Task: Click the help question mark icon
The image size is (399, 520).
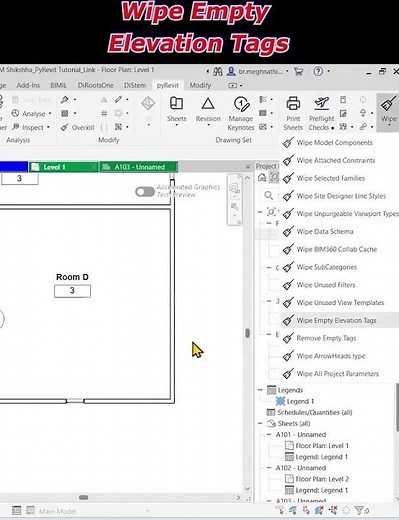Action: pyautogui.click(x=318, y=71)
